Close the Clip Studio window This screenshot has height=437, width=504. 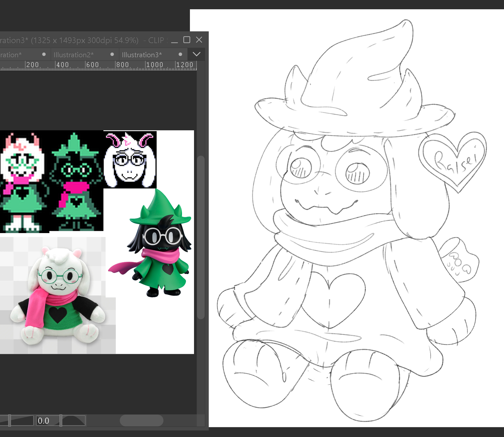tap(199, 40)
